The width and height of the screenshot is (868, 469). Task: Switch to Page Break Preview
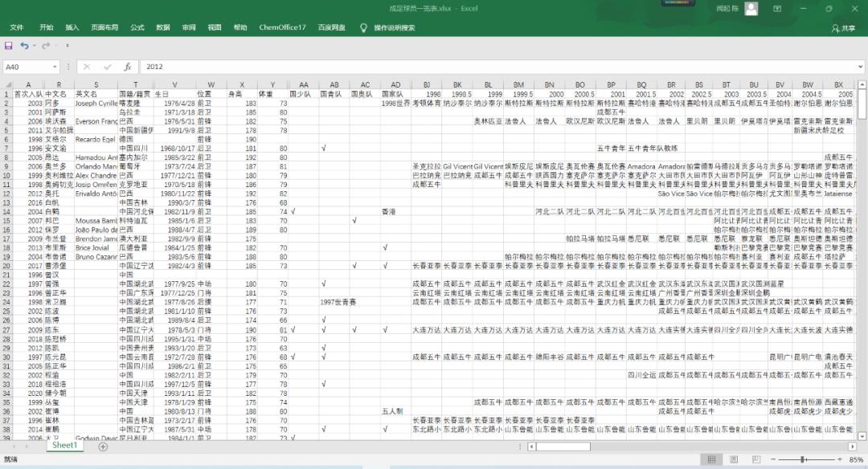pyautogui.click(x=756, y=459)
